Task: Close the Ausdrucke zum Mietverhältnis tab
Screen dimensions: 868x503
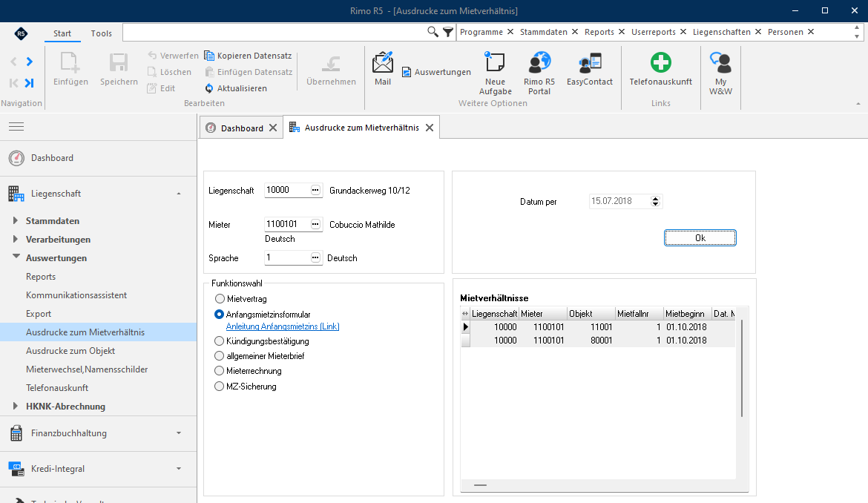Action: click(430, 128)
